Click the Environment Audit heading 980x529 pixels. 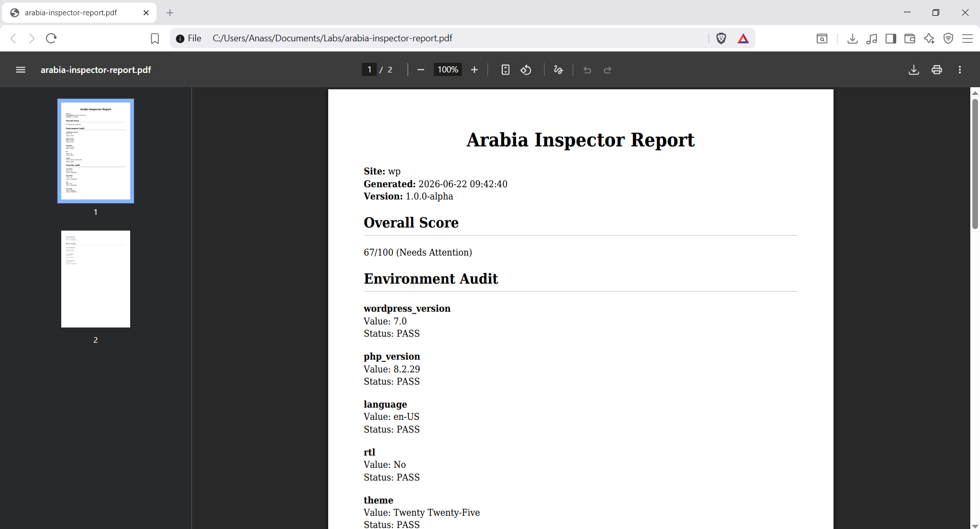tap(431, 279)
